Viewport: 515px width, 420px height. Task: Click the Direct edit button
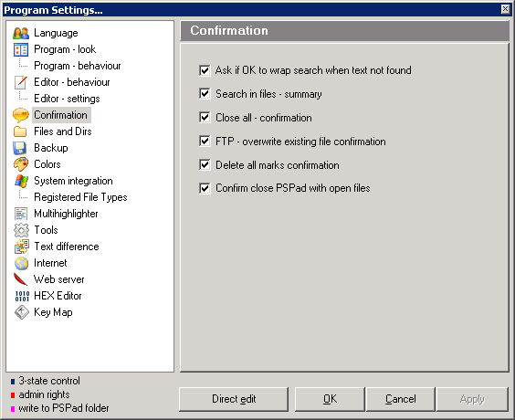tap(234, 399)
